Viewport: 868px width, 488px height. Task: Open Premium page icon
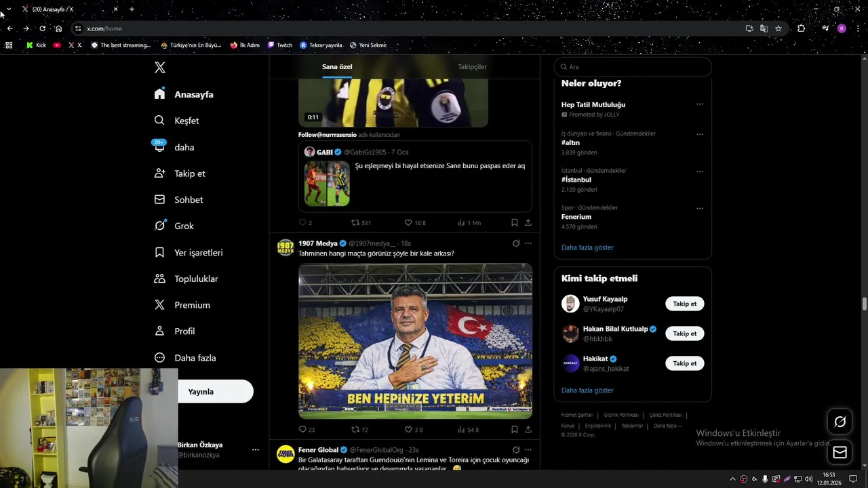coord(159,305)
